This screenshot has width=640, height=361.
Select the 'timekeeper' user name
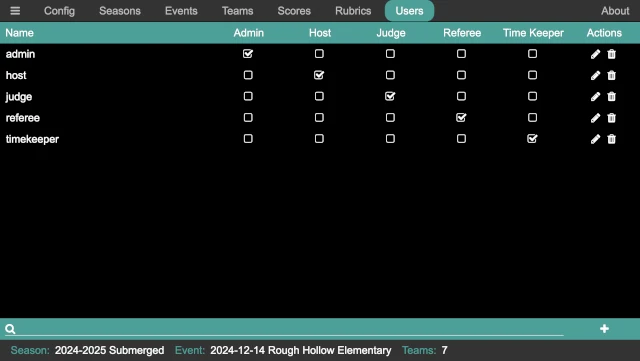tap(32, 139)
